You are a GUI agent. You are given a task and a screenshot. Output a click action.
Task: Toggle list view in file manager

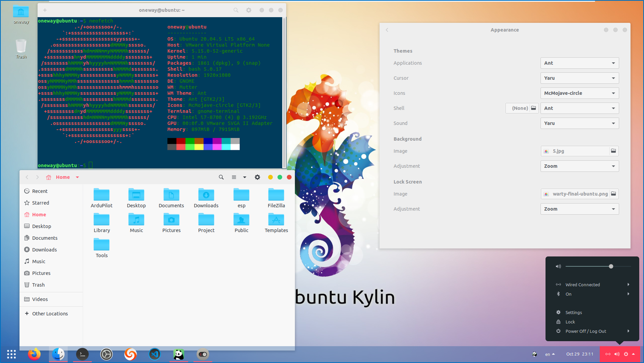234,177
